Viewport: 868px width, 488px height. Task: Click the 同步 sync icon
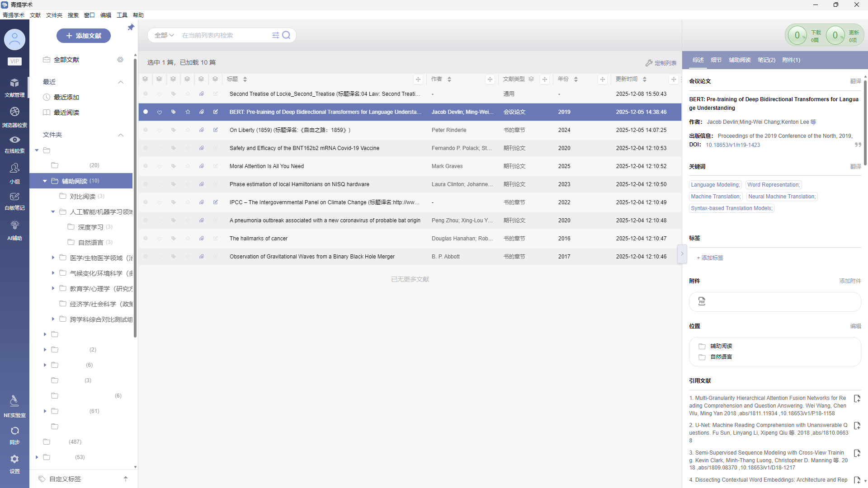click(14, 431)
